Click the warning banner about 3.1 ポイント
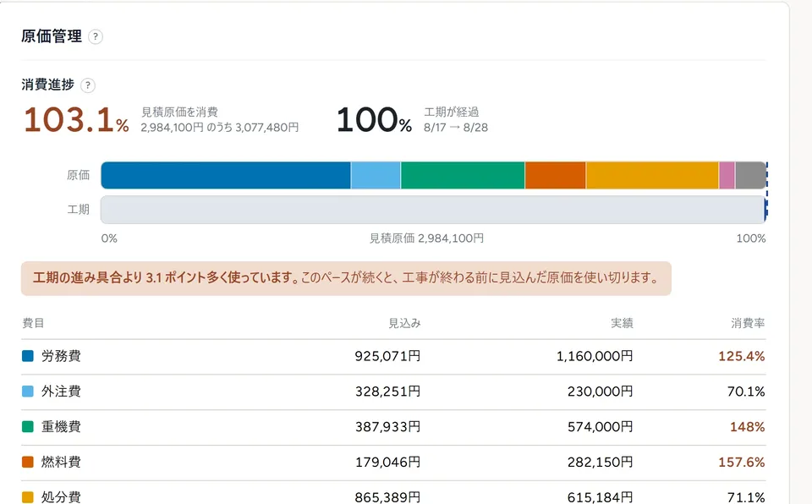The width and height of the screenshot is (812, 504). 346,279
